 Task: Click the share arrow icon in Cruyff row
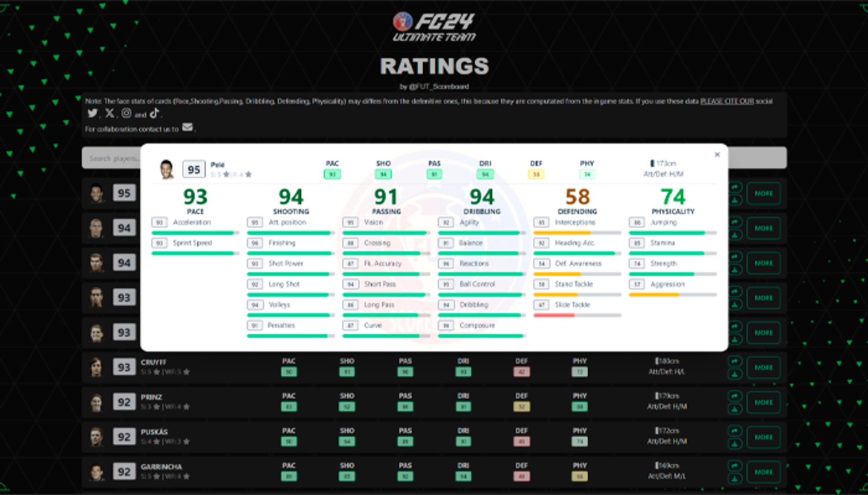coord(735,361)
